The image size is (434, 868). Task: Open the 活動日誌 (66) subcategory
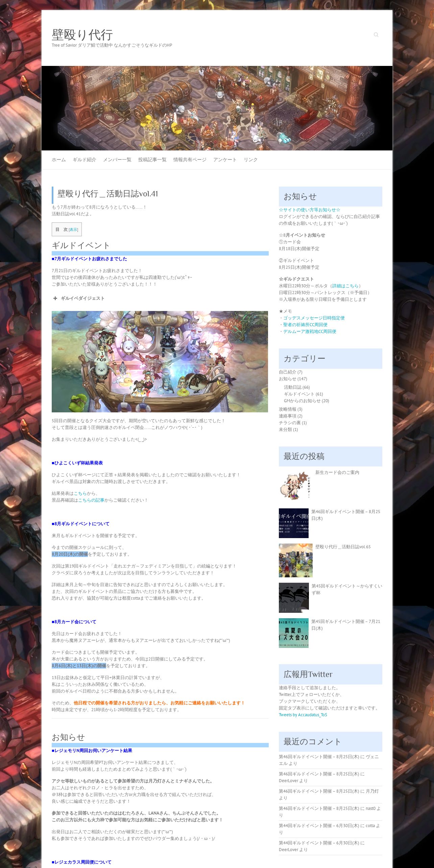coord(297,387)
